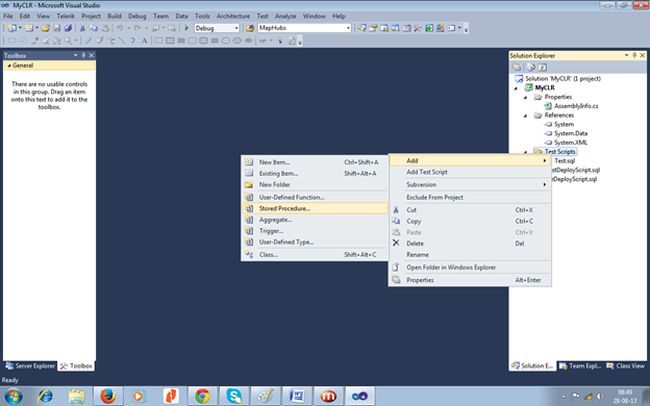Click Refresh icon in Solution Explorer toolbar
The width and height of the screenshot is (650, 406).
tap(542, 67)
